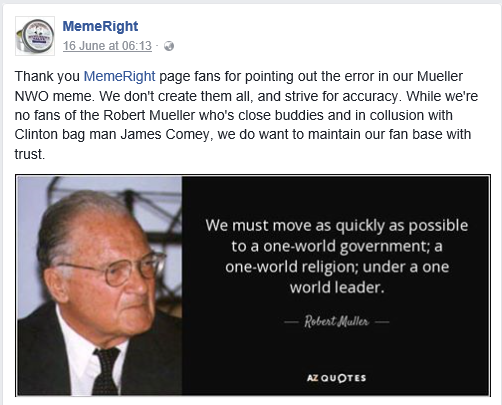Image resolution: width=502 pixels, height=405 pixels.
Task: Open the black quote panel of the meme image
Action: tap(335, 286)
